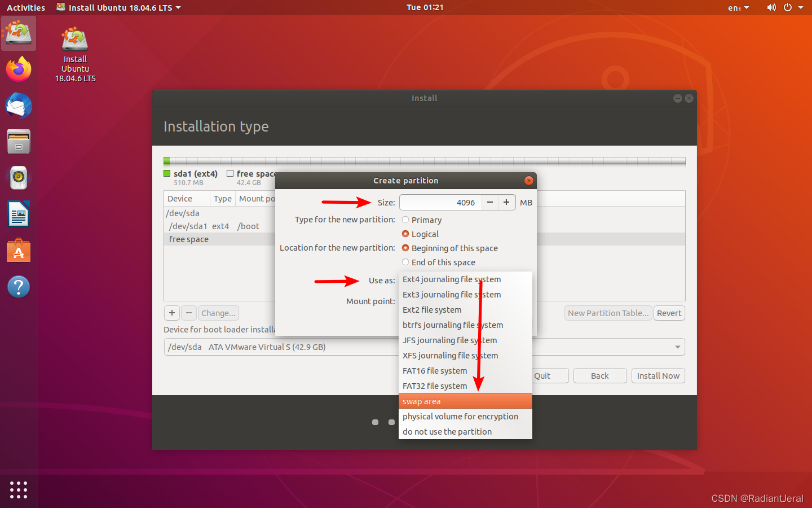Increase partition size with plus
The image size is (812, 508).
(506, 202)
